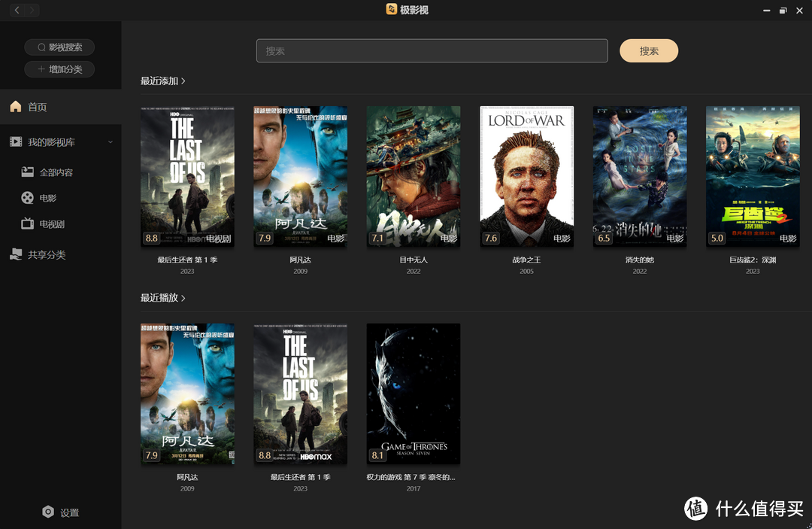This screenshot has width=812, height=529.
Task: Click the 6.5 rating badge on 消失的她
Action: (x=604, y=238)
